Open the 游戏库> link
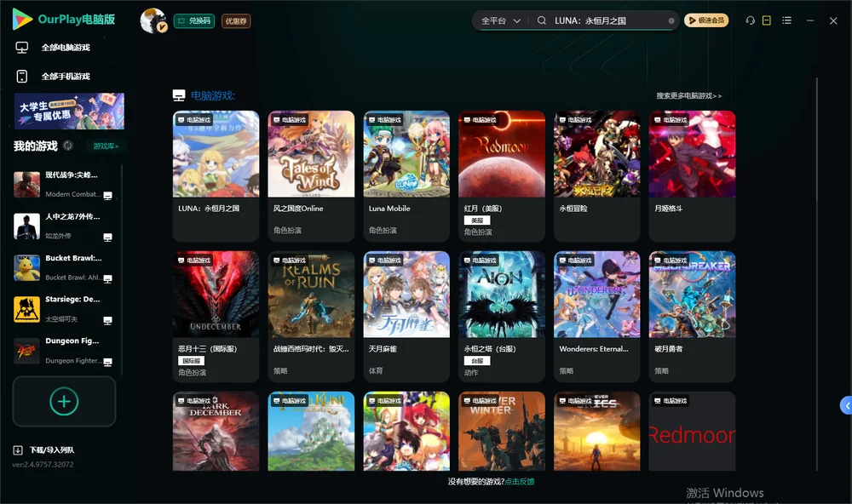The image size is (852, 504). [x=106, y=146]
